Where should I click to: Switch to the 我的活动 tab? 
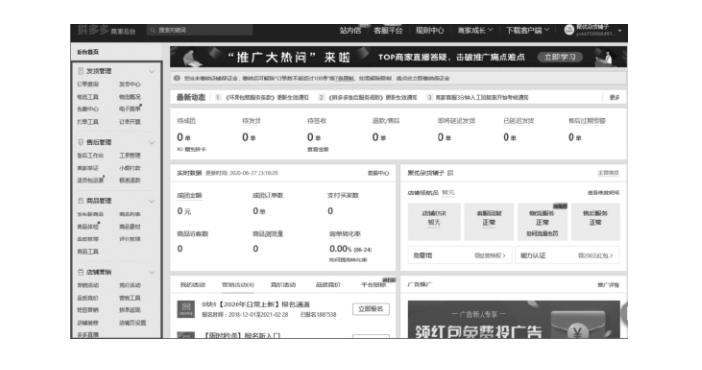coord(193,285)
